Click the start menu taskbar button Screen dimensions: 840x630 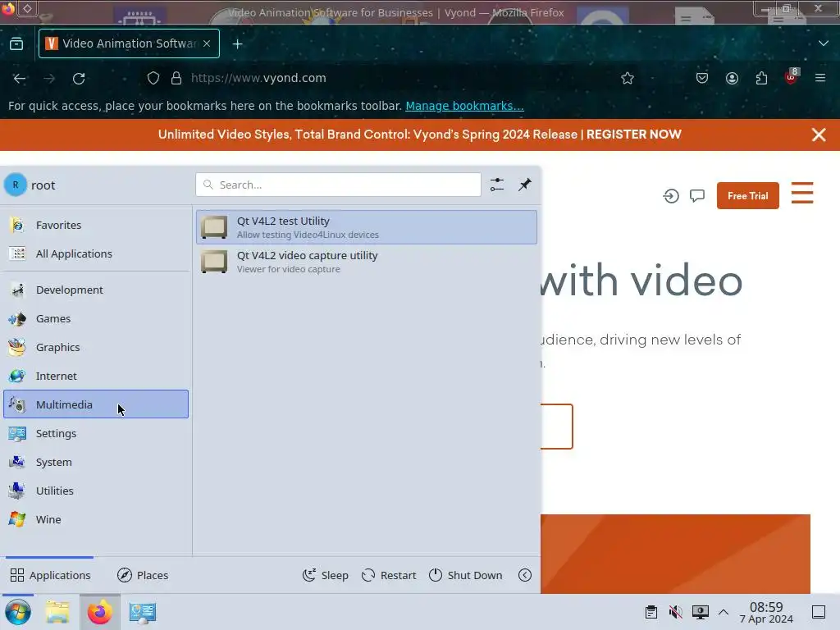tap(18, 612)
